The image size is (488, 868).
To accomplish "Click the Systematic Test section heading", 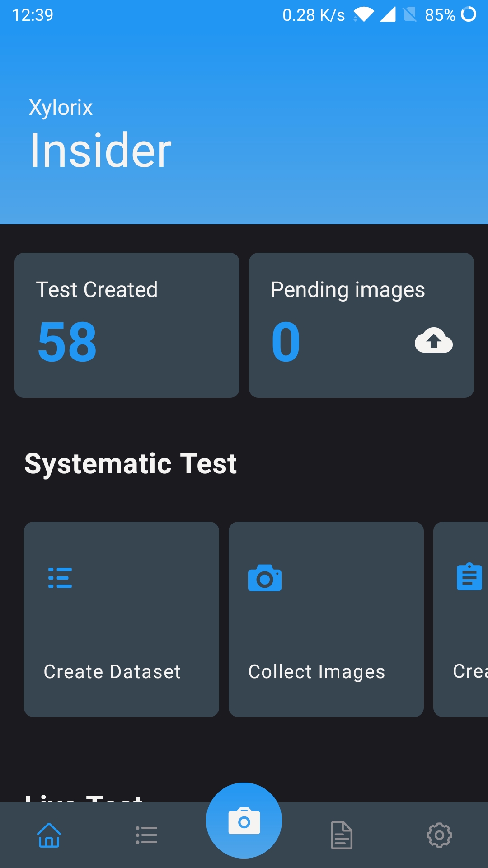I will 131,464.
